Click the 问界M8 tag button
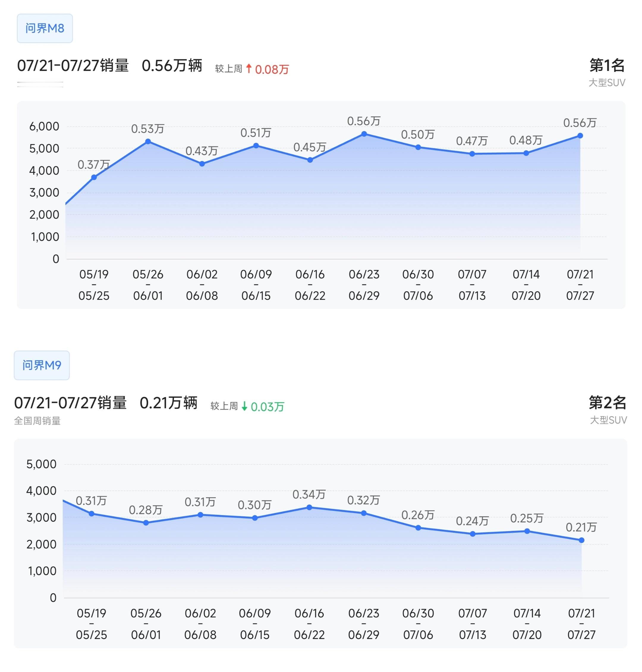642x672 pixels. click(45, 29)
